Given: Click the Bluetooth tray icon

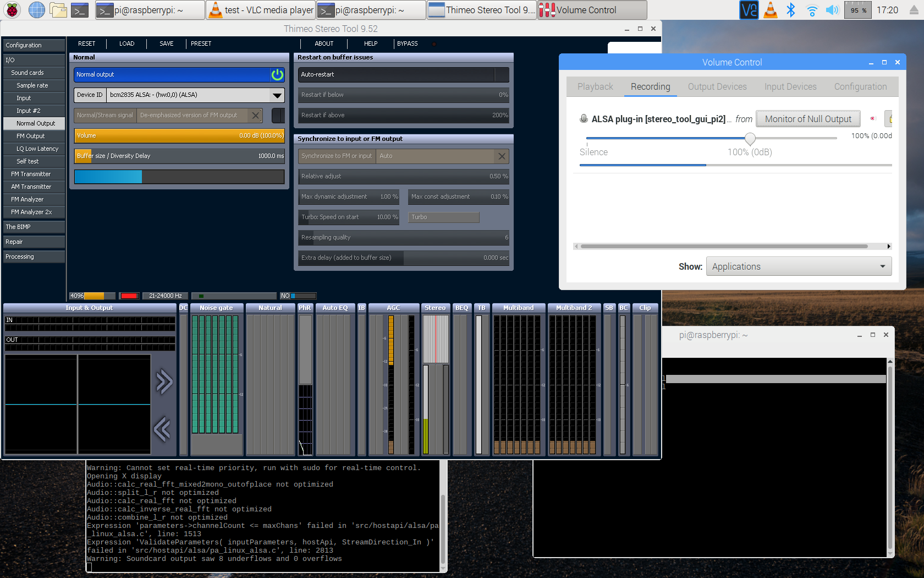Looking at the screenshot, I should point(791,10).
